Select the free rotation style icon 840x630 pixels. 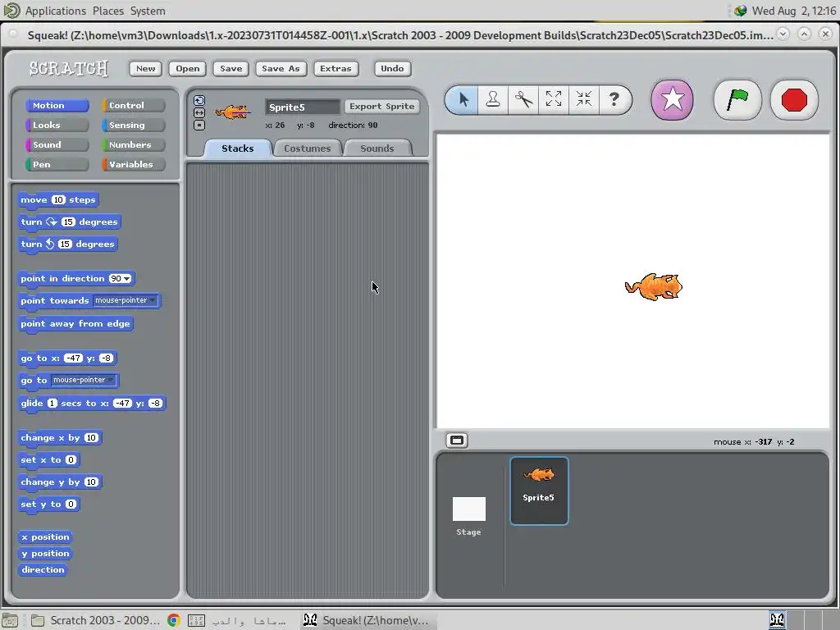coord(199,100)
